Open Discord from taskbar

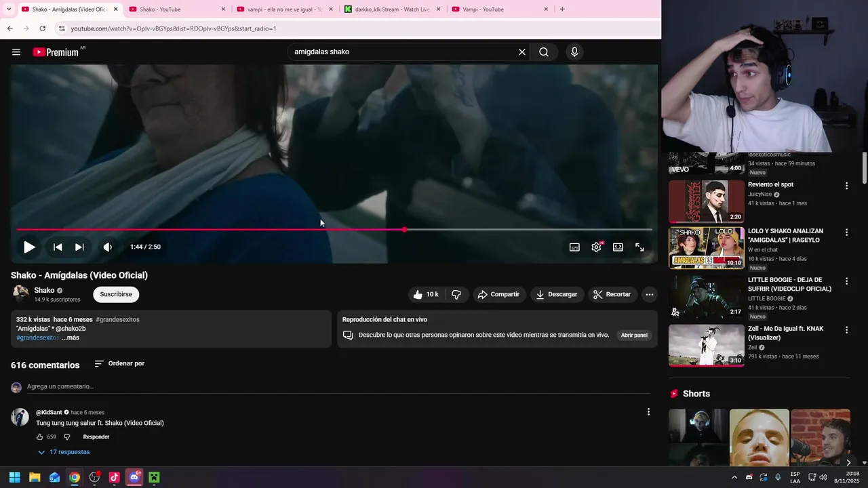pos(134,477)
